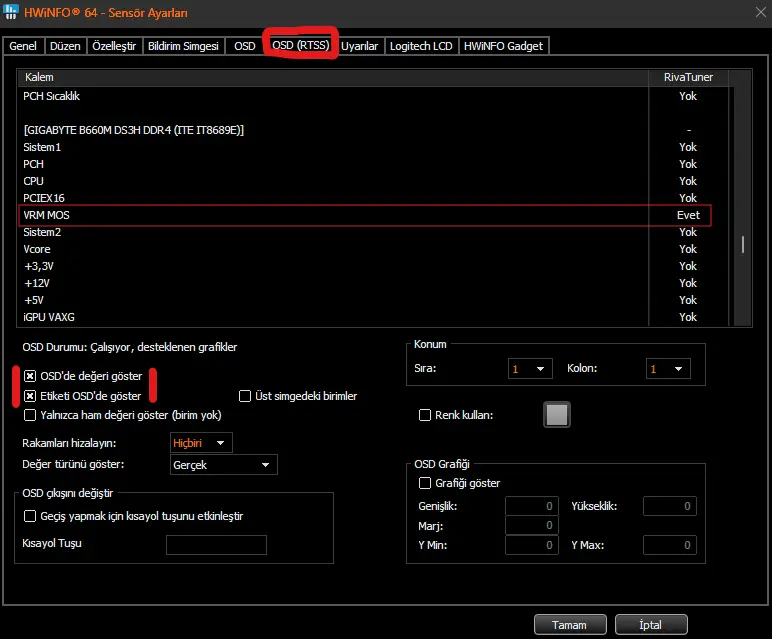Click the Y Min input field

pos(532,545)
